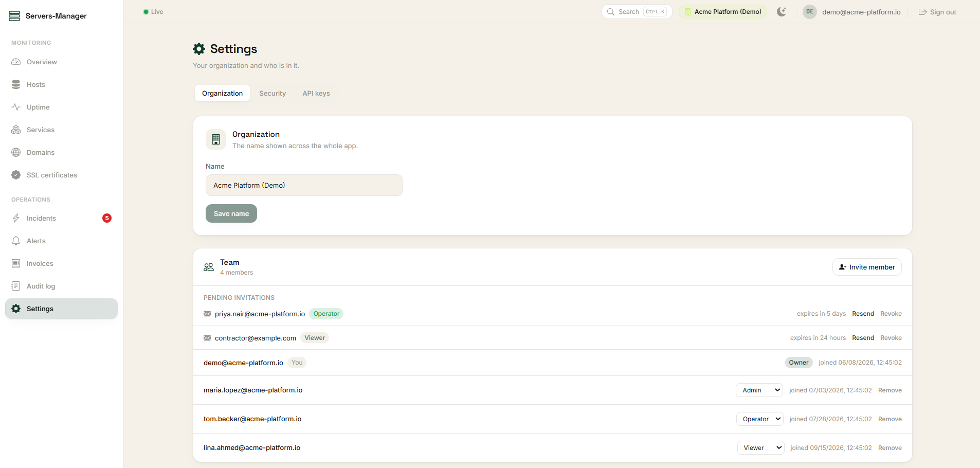Click the Servers-Manager logo icon
The image size is (980, 468).
(14, 16)
